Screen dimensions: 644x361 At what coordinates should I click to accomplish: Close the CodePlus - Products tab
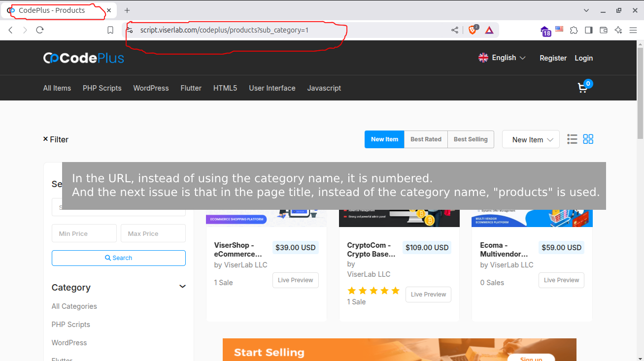pyautogui.click(x=109, y=10)
